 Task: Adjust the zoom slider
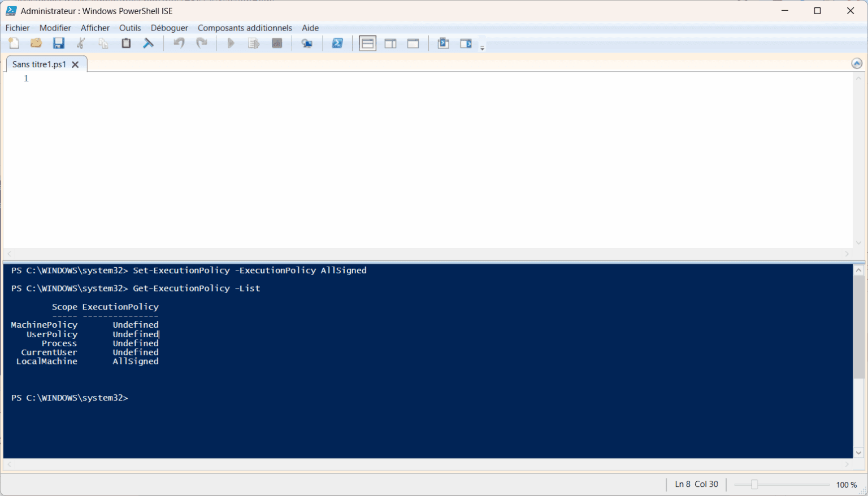tap(756, 484)
